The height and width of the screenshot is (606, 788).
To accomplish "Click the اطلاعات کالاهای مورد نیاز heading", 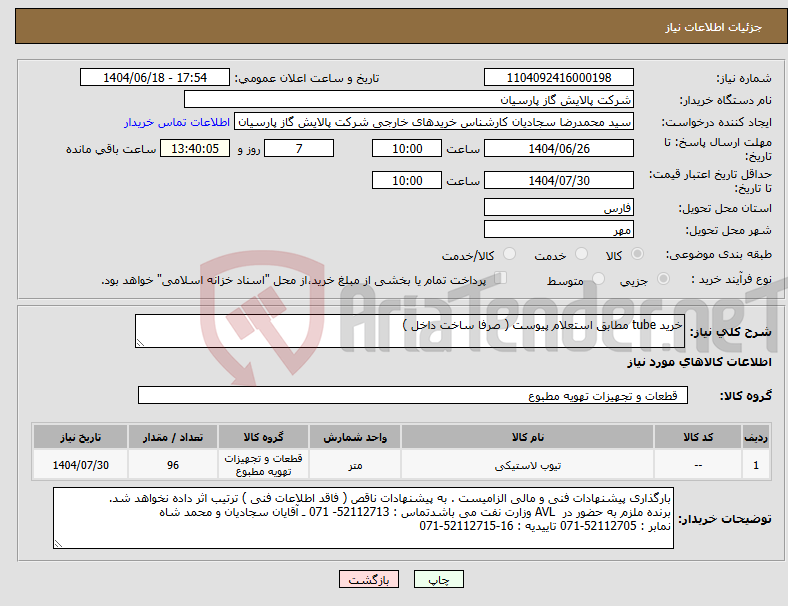I will (x=700, y=362).
